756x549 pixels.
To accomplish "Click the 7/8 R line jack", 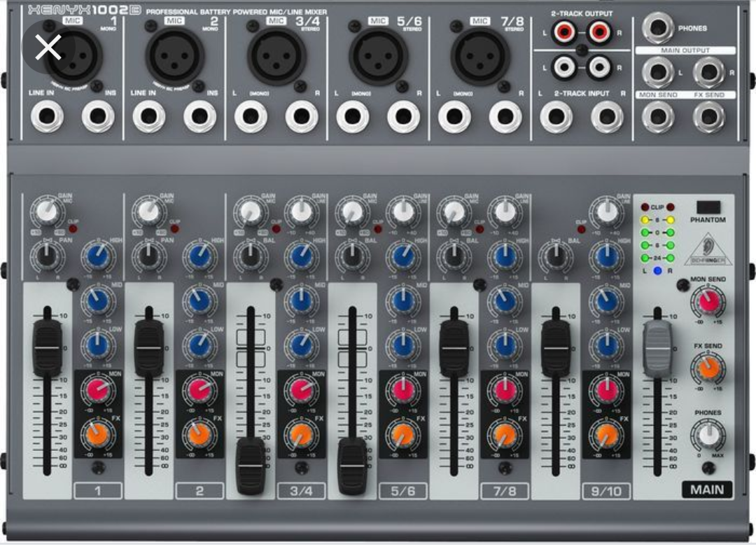I will (x=505, y=116).
